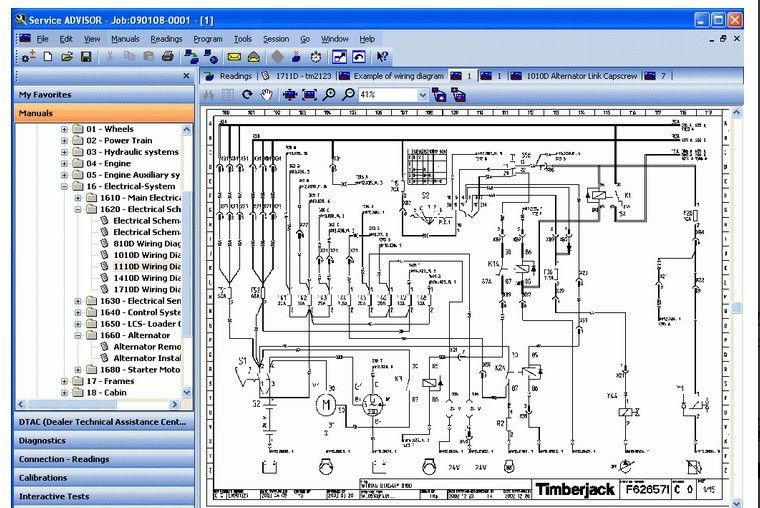Click the undo-arrow window icon in toolbar
Screen dimensions: 760x508
point(359,57)
